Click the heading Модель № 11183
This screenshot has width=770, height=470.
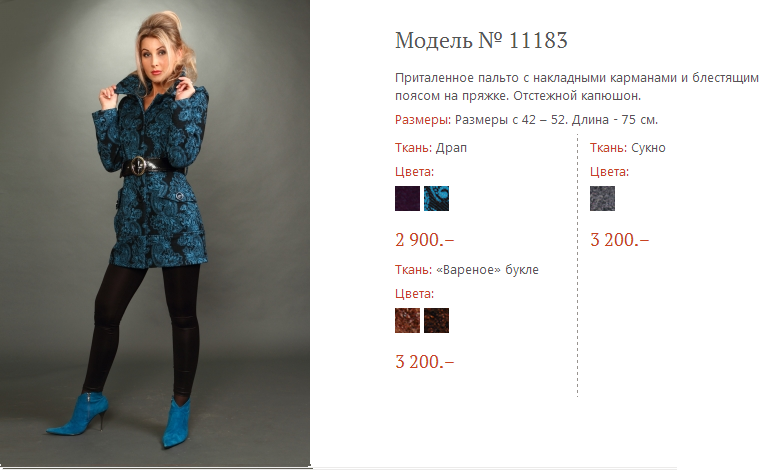pos(481,40)
